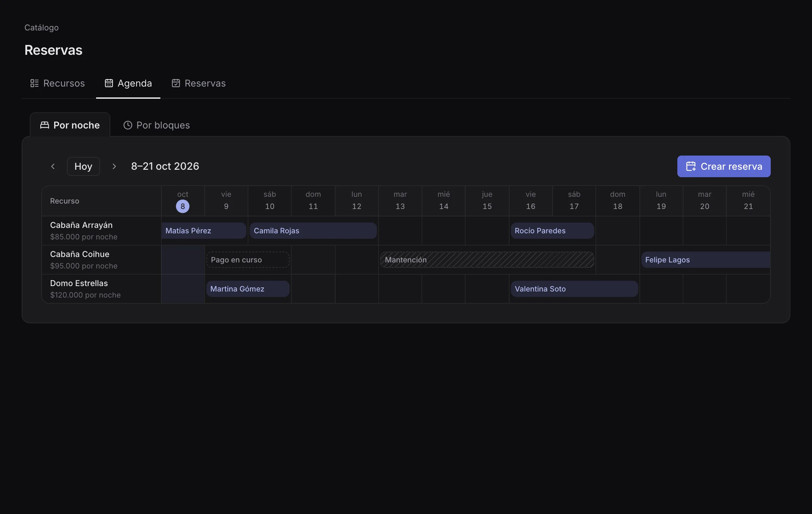Viewport: 812px width, 514px height.
Task: Click the mar 13 column header
Action: pyautogui.click(x=400, y=201)
